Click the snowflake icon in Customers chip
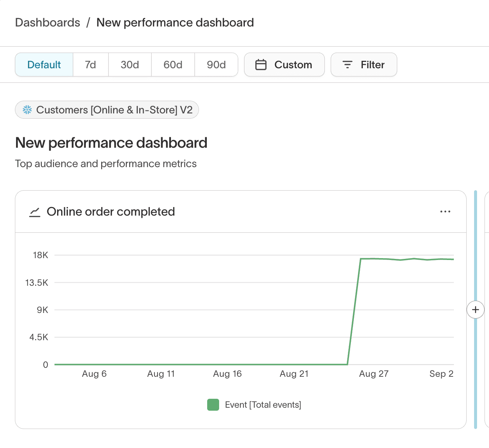Image resolution: width=489 pixels, height=448 pixels. (27, 110)
